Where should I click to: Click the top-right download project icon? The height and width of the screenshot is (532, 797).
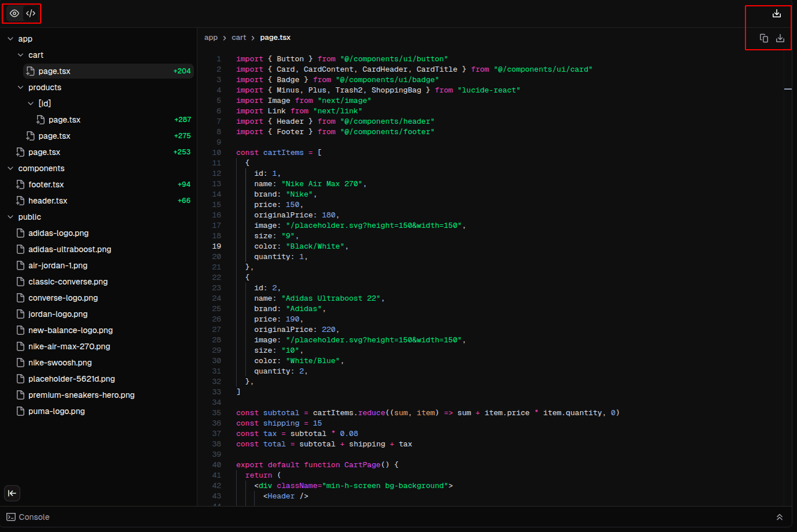[x=777, y=13]
